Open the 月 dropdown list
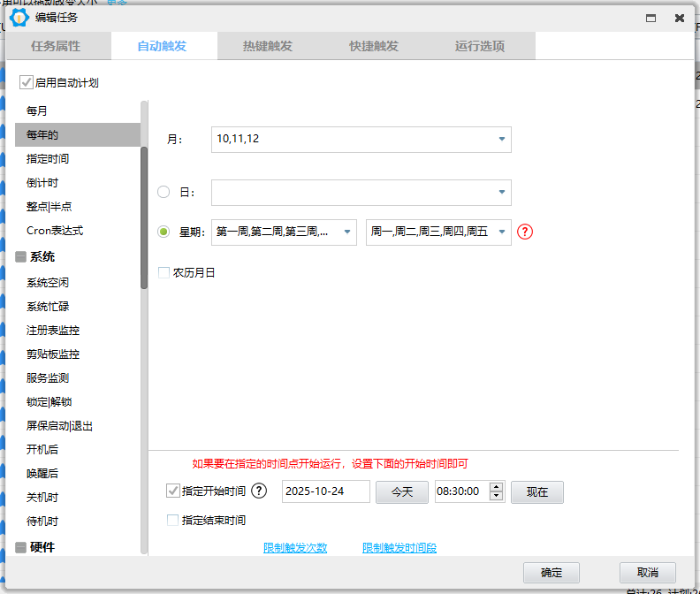Screen dimensions: 700x594 (x=501, y=140)
